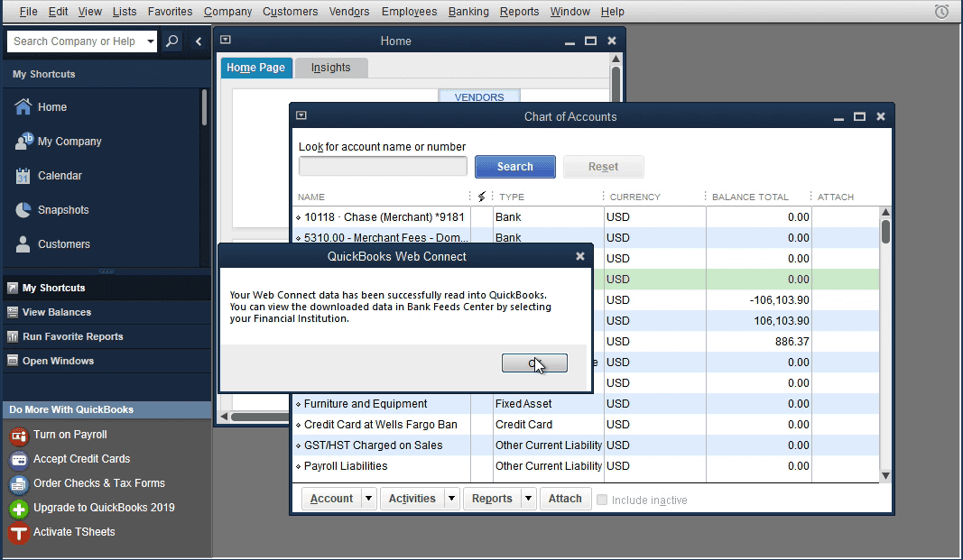Image resolution: width=963 pixels, height=560 pixels.
Task: Click the 886.37 balance value
Action: [792, 342]
